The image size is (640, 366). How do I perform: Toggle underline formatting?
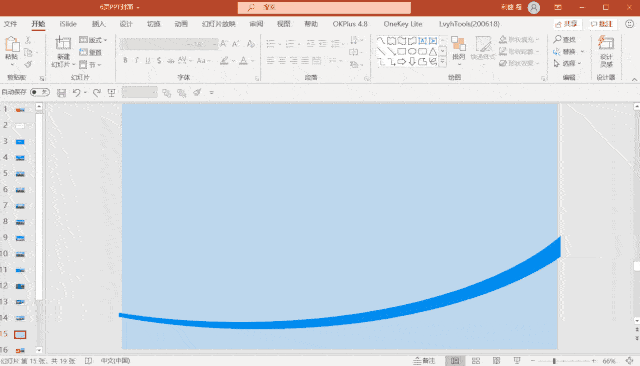(x=148, y=61)
